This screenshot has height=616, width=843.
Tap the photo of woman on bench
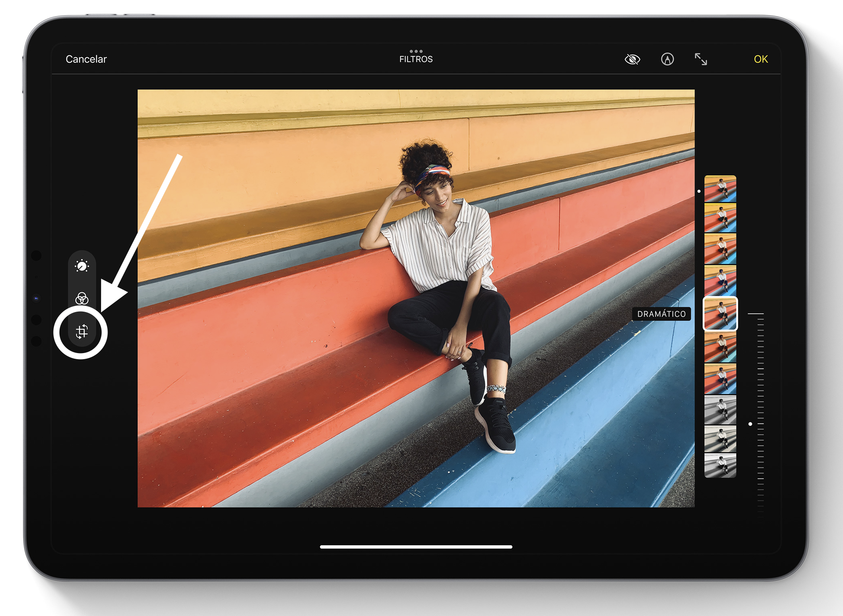coord(416,298)
